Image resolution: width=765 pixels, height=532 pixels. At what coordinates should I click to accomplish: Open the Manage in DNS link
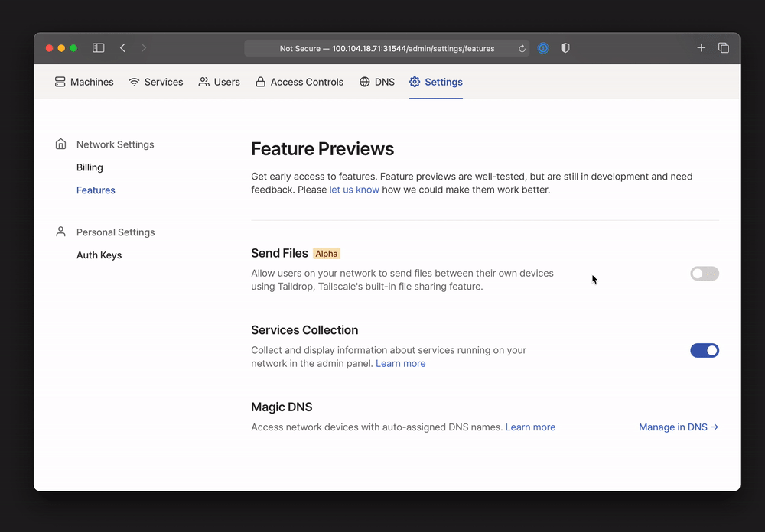pos(679,427)
